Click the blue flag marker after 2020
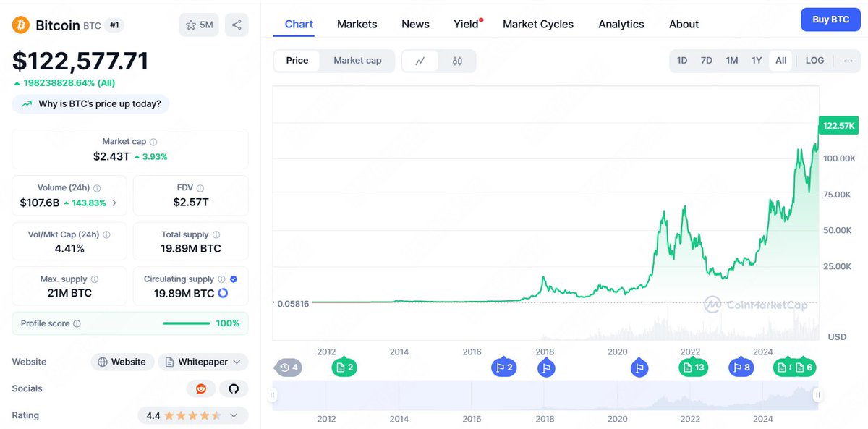 pyautogui.click(x=639, y=367)
